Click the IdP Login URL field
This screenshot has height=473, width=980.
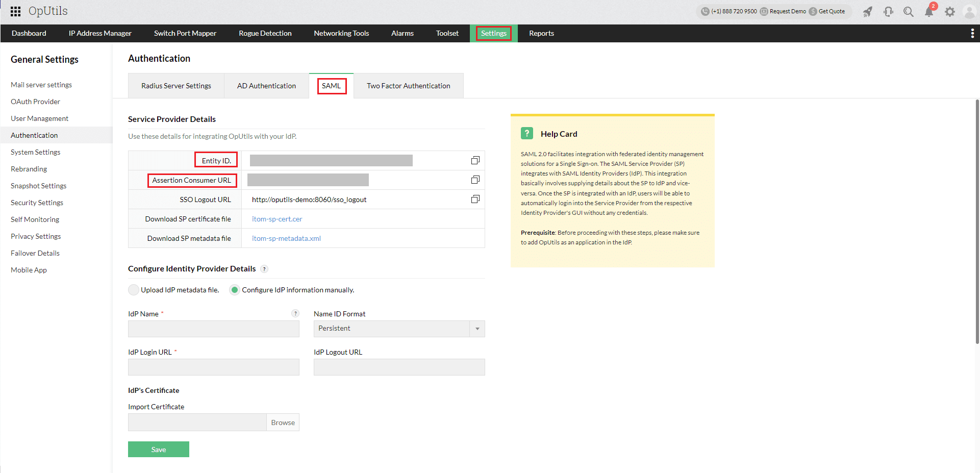[214, 367]
